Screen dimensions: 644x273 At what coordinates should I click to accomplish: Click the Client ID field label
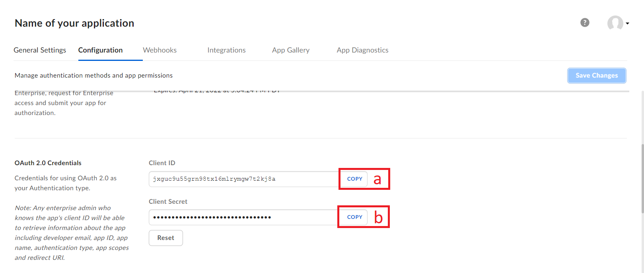(162, 163)
